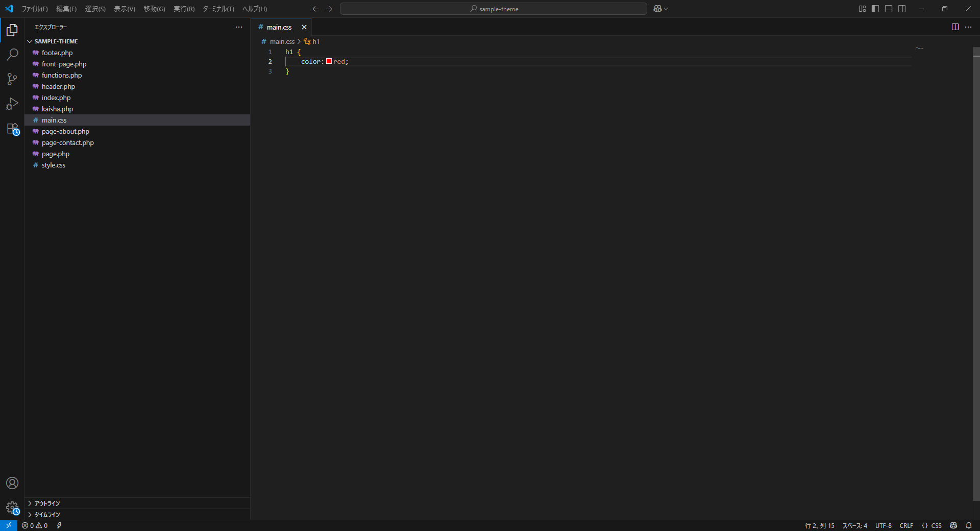Viewport: 980px width, 531px height.
Task: Open the 選択(S) menu
Action: click(95, 9)
